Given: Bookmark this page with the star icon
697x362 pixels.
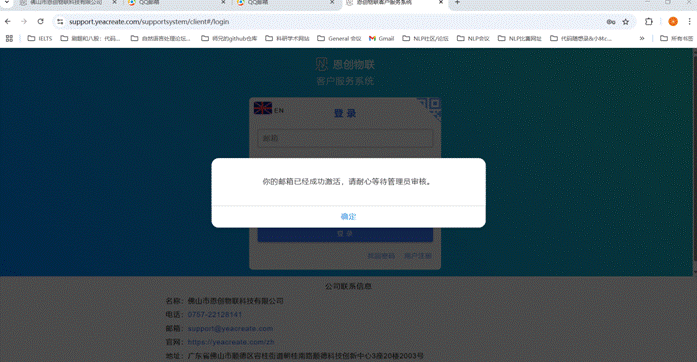Looking at the screenshot, I should point(625,22).
